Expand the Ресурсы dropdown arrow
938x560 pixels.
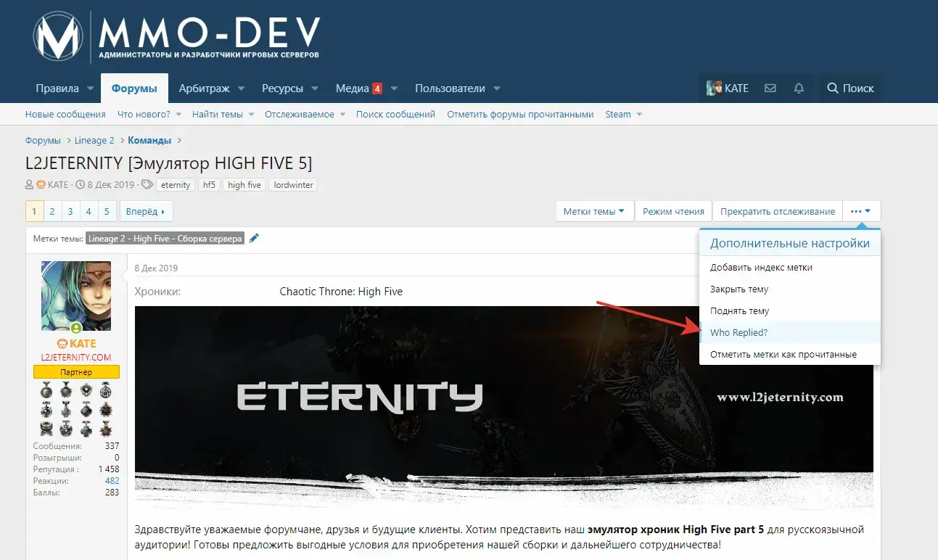click(x=315, y=88)
